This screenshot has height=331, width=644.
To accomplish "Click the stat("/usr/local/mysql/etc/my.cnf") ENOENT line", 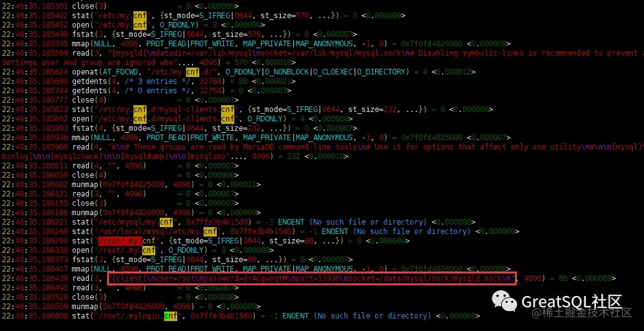I will (x=261, y=232).
